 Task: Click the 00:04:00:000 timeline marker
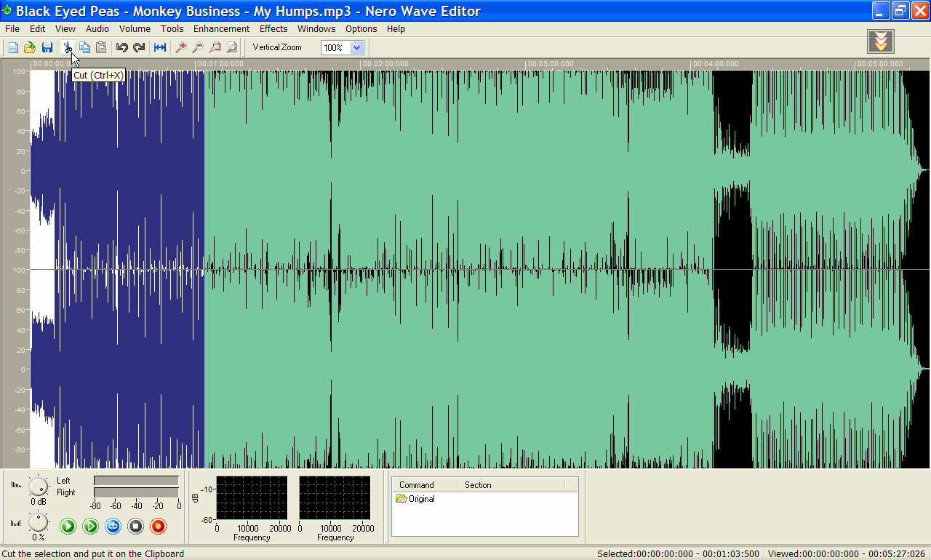point(715,64)
